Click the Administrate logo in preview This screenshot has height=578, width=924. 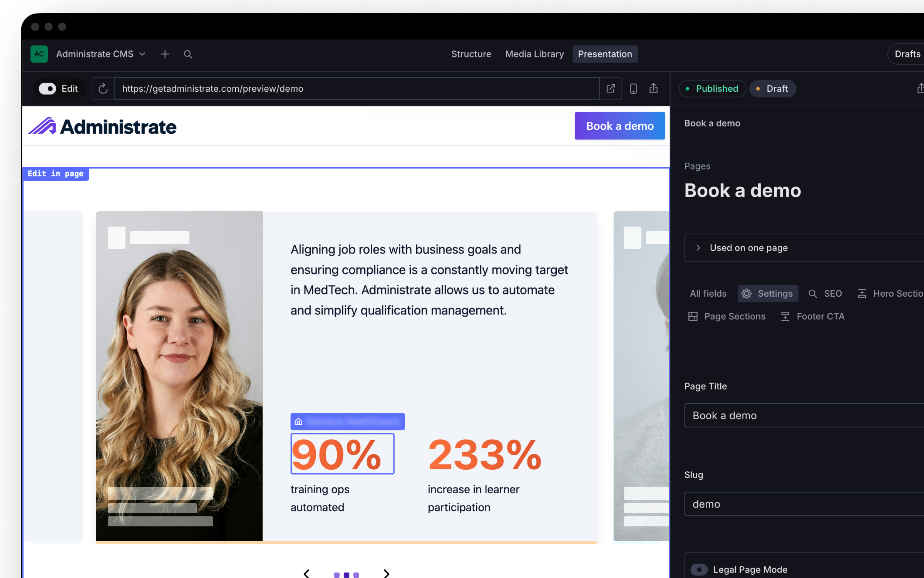102,126
